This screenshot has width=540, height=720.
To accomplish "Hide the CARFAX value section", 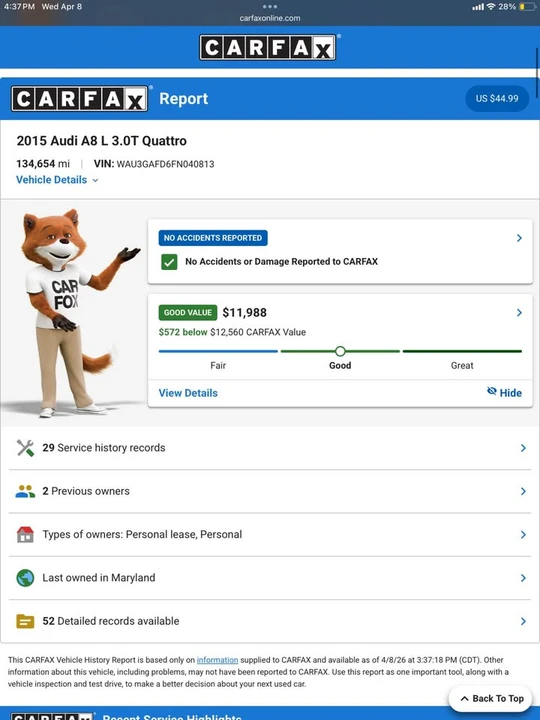I will pos(504,393).
